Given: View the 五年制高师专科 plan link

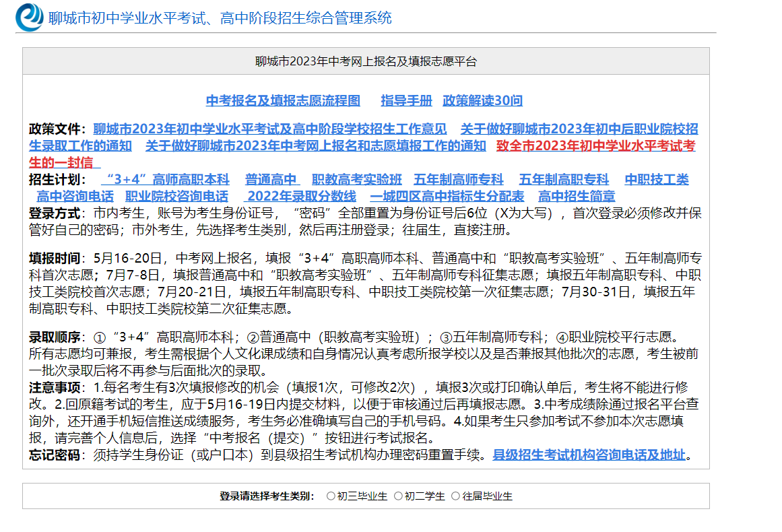Looking at the screenshot, I should [458, 180].
